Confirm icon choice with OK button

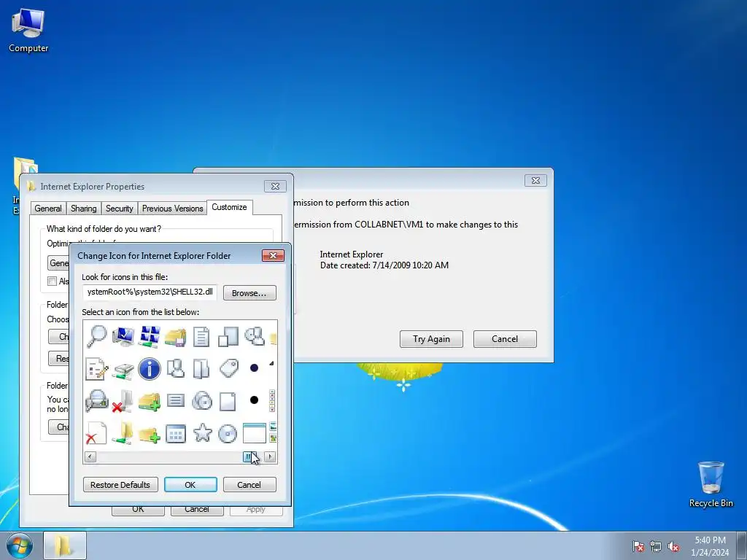(x=190, y=485)
